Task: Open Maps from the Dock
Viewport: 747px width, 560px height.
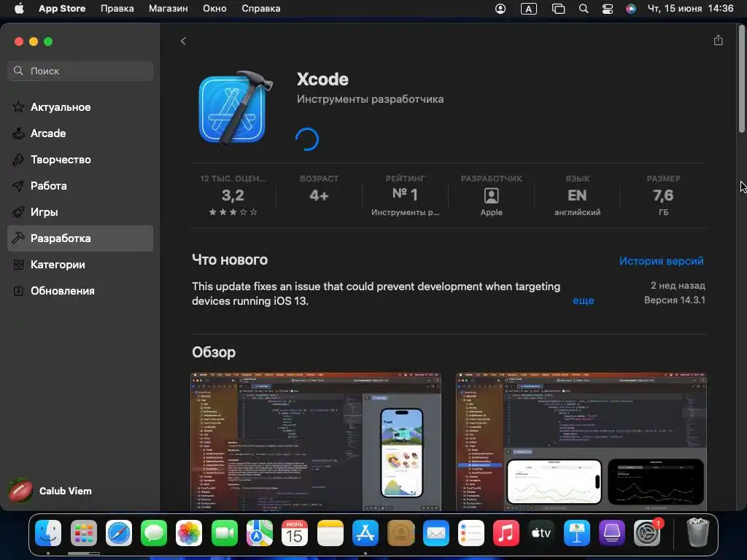Action: 260,533
